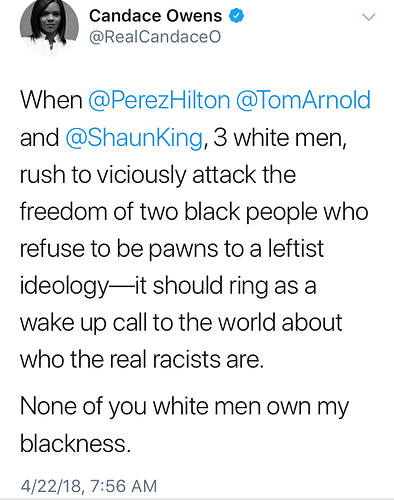The image size is (394, 500).
Task: Click the line 'freedom of two black people who'
Action: click(x=194, y=212)
